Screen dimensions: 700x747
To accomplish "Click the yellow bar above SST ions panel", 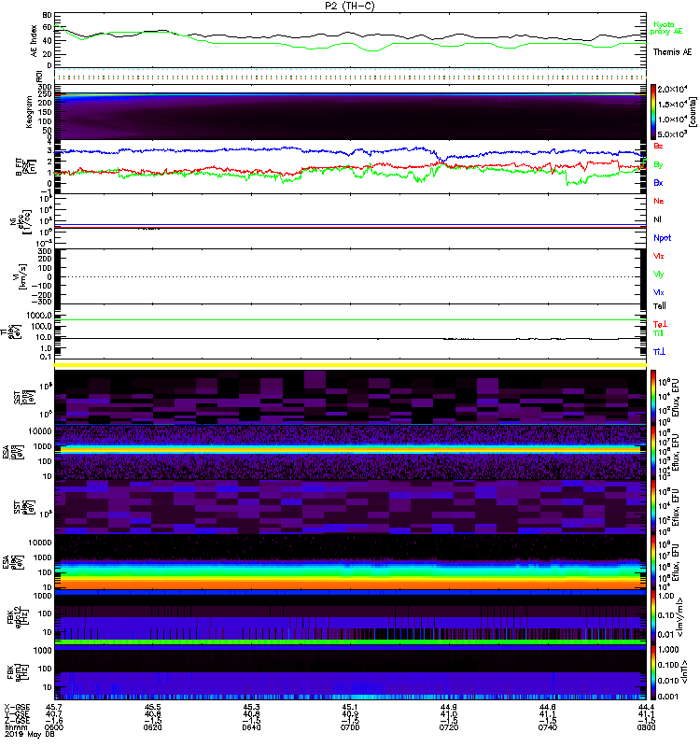I will pos(350,365).
